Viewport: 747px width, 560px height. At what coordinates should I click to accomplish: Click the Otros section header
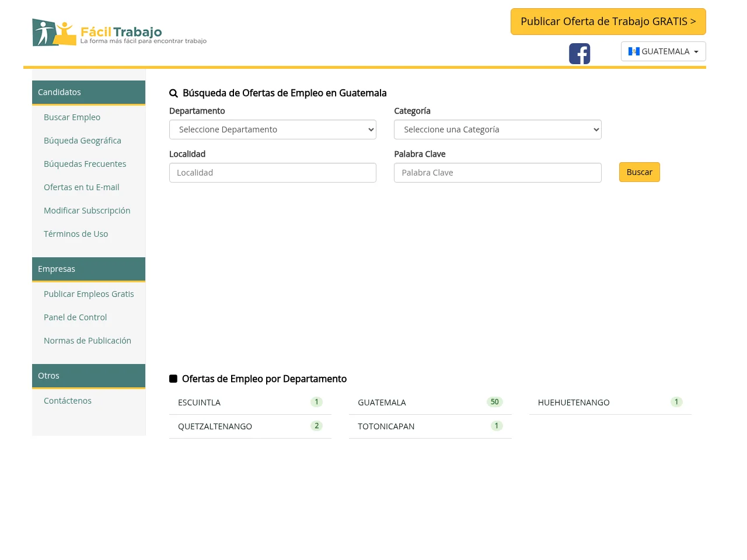tap(89, 376)
